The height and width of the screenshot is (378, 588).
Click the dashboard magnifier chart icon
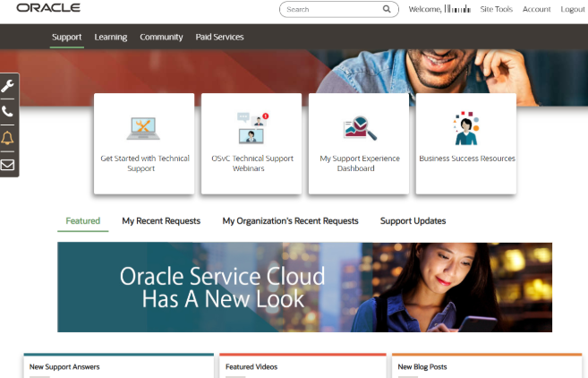pyautogui.click(x=359, y=128)
